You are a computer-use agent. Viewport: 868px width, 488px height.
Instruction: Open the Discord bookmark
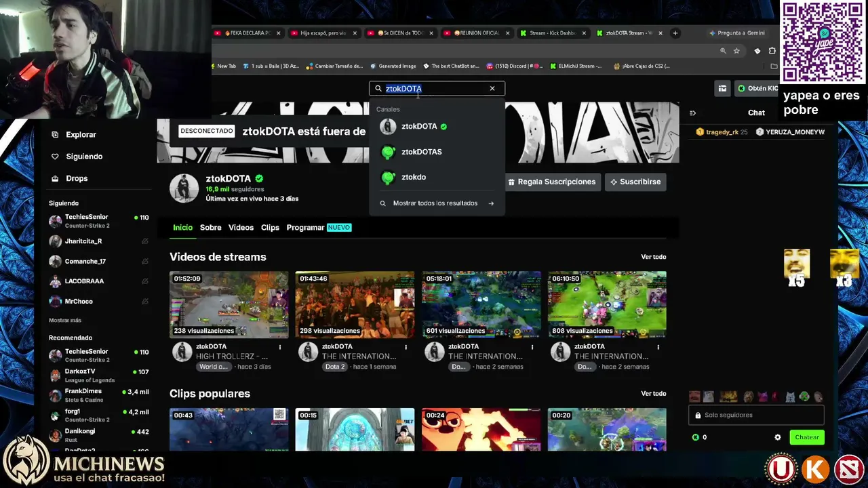515,66
